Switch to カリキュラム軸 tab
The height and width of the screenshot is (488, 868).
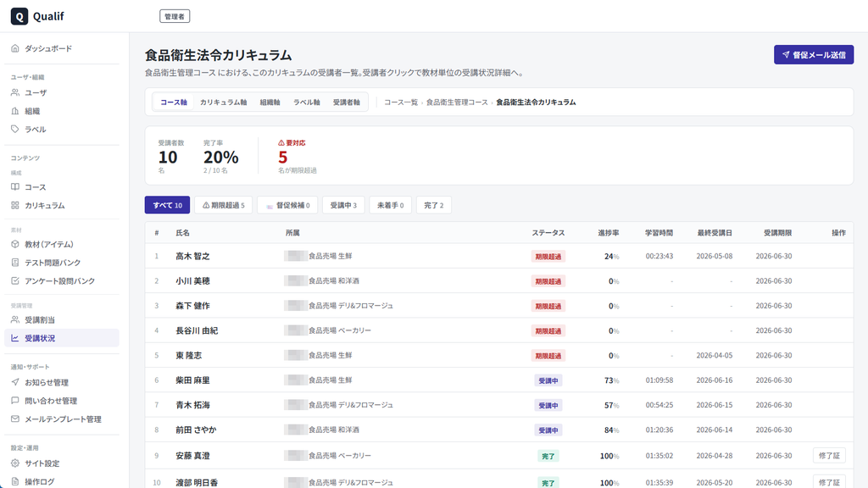223,103
